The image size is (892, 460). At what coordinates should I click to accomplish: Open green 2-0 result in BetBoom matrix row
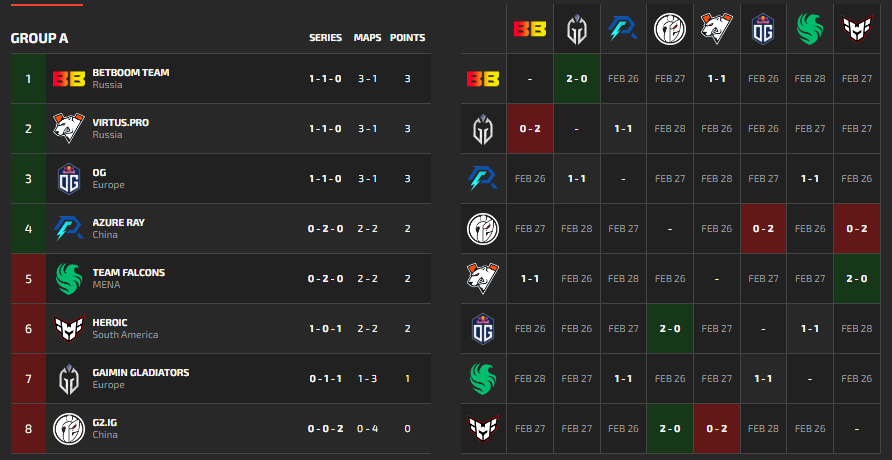click(577, 78)
